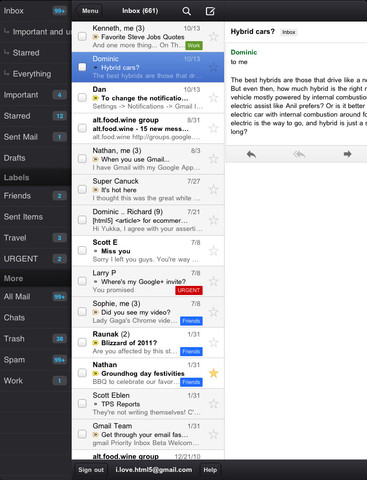
Task: Click importance marker on Blizzard of 2011
Action: click(96, 343)
